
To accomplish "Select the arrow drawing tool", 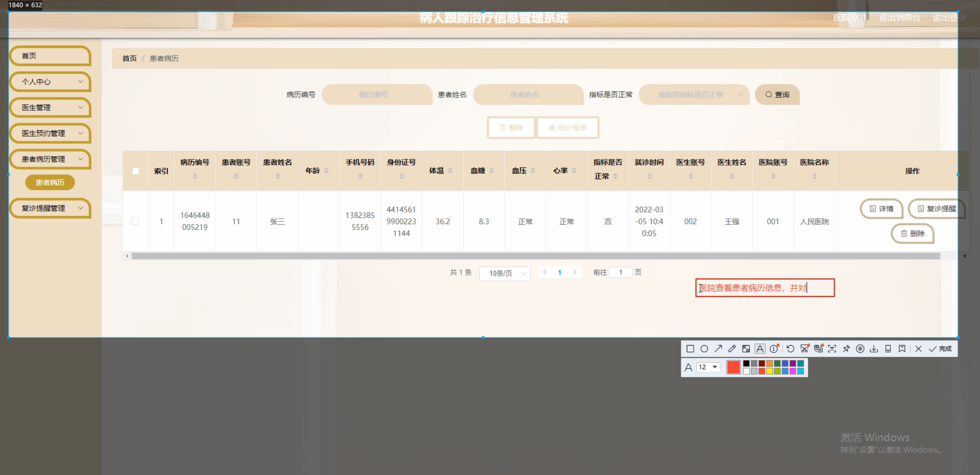I will 718,349.
